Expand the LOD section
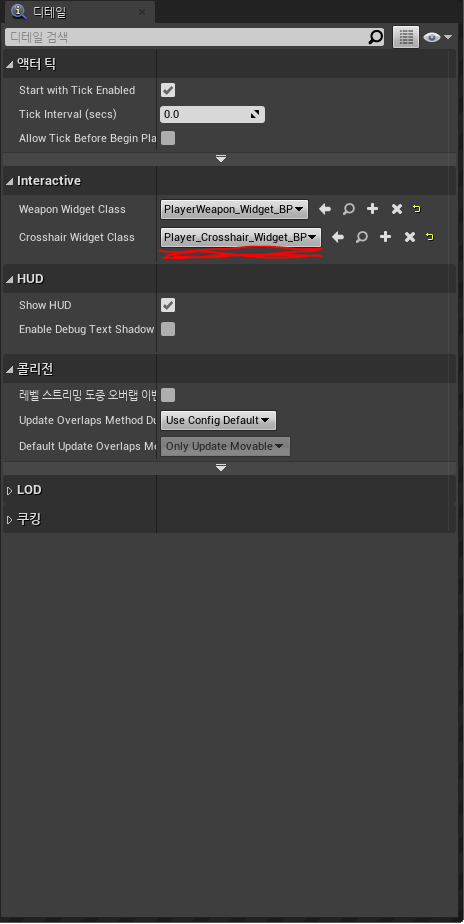This screenshot has width=464, height=924. click(9, 491)
